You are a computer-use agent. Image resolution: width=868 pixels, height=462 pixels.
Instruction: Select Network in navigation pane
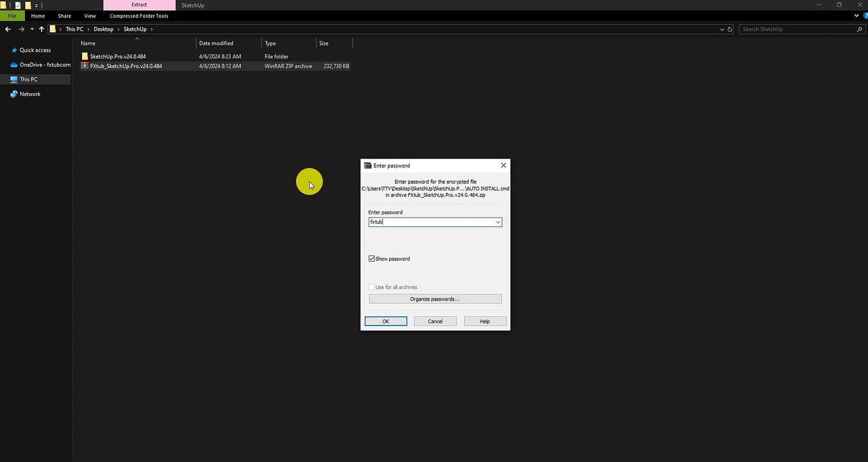click(30, 94)
